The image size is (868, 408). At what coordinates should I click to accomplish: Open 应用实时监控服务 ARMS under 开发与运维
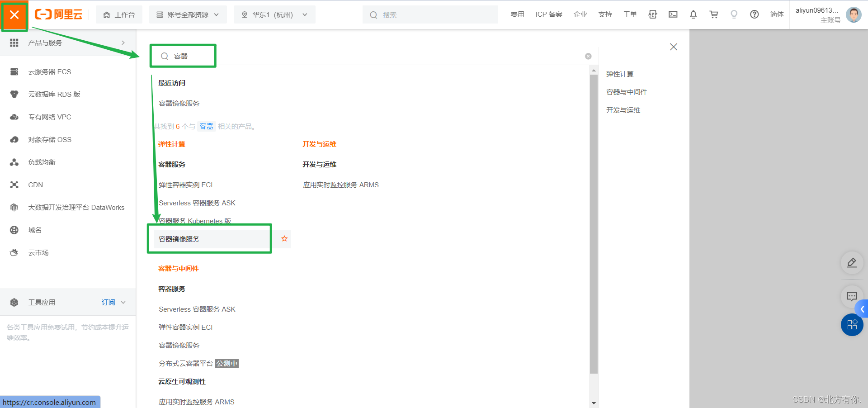click(341, 185)
